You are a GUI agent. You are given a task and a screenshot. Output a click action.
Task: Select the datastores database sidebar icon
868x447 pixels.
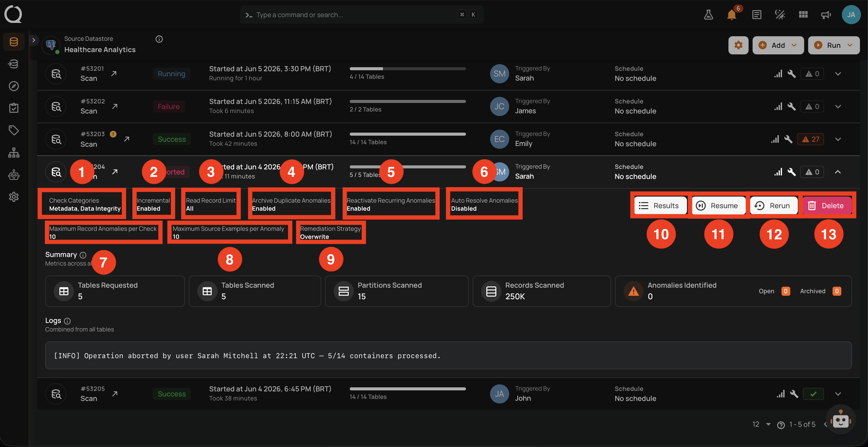14,42
